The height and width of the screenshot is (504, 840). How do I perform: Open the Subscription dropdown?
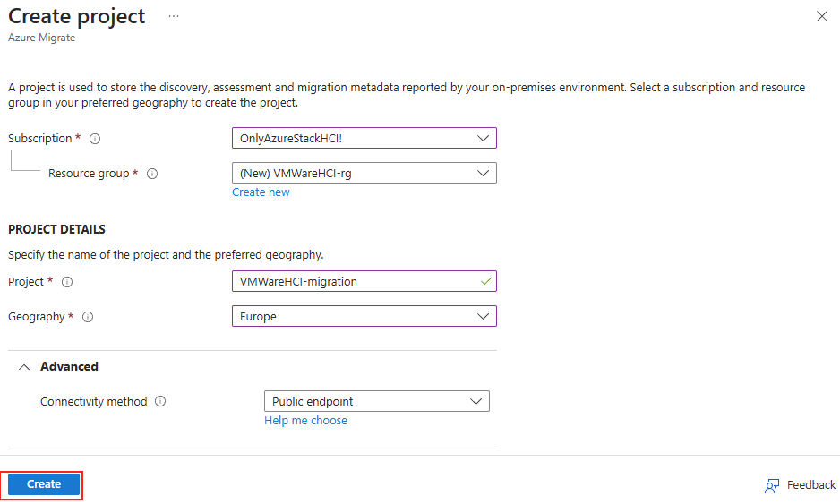point(364,138)
